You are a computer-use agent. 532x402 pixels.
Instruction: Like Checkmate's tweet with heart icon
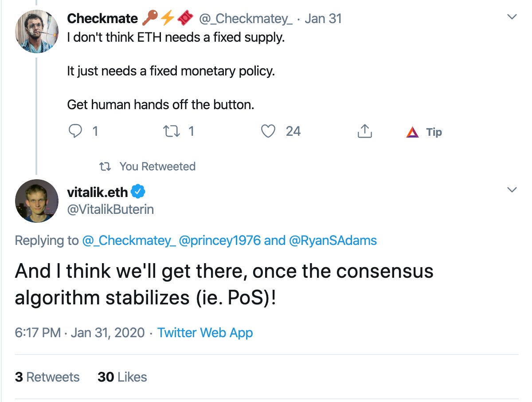tap(268, 131)
